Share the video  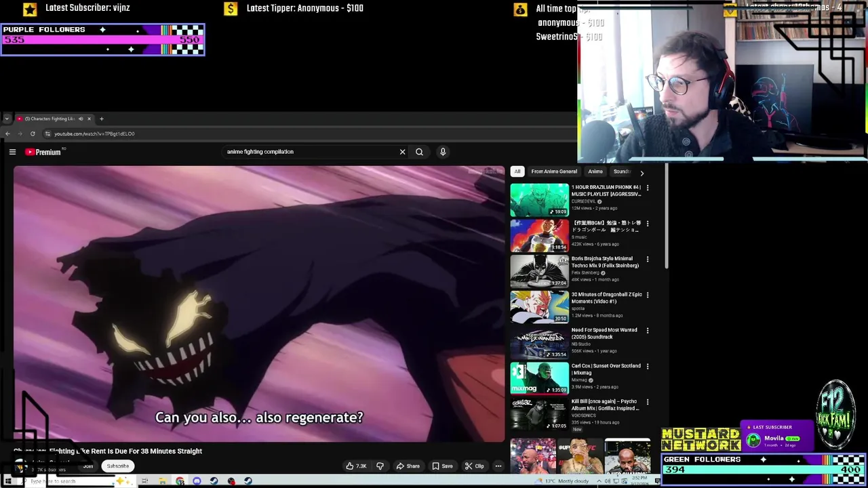[408, 466]
